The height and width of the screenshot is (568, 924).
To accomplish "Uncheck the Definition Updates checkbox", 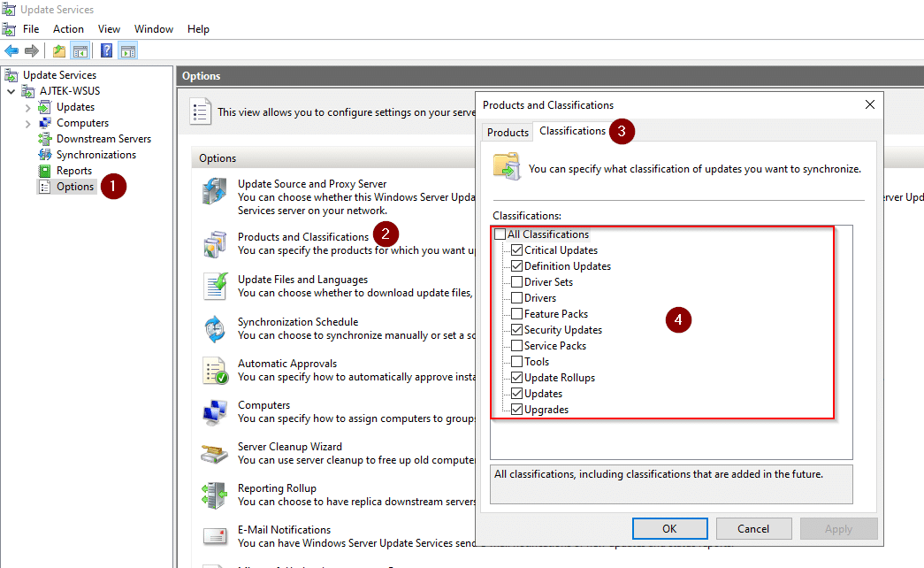I will 516,266.
